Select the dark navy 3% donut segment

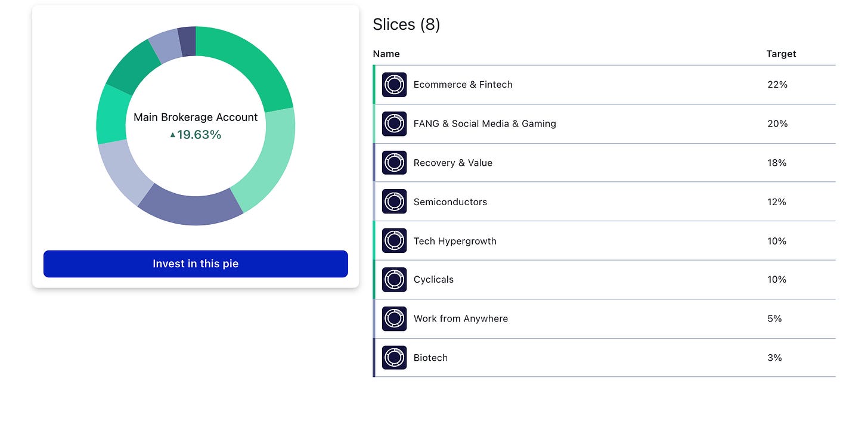pyautogui.click(x=187, y=41)
